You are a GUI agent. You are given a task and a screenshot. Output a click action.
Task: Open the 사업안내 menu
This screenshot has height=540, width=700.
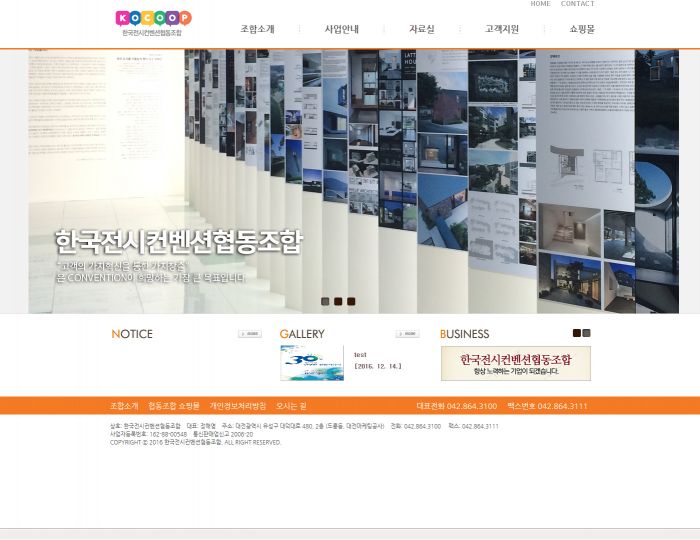341,30
